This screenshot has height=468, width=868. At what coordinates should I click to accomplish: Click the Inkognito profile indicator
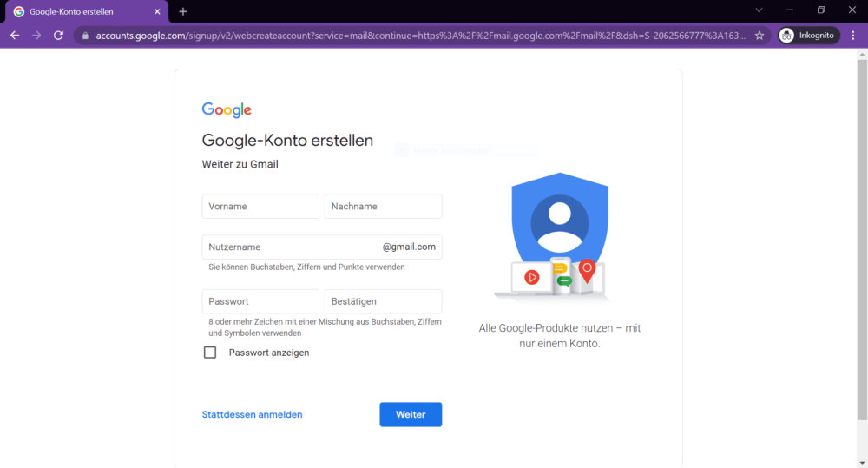pyautogui.click(x=809, y=36)
